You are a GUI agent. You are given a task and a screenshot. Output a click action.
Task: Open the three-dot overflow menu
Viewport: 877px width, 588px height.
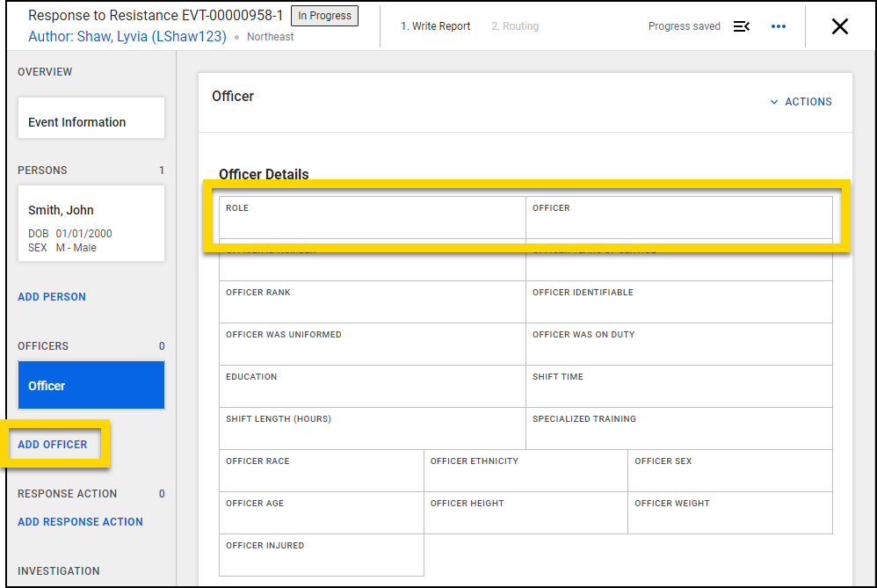pyautogui.click(x=778, y=26)
